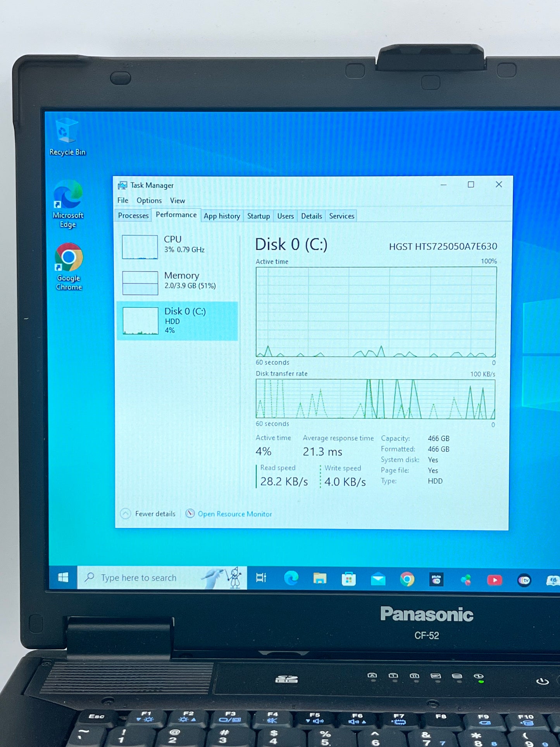560x747 pixels.
Task: Open File Explorer from the taskbar
Action: pyautogui.click(x=320, y=579)
